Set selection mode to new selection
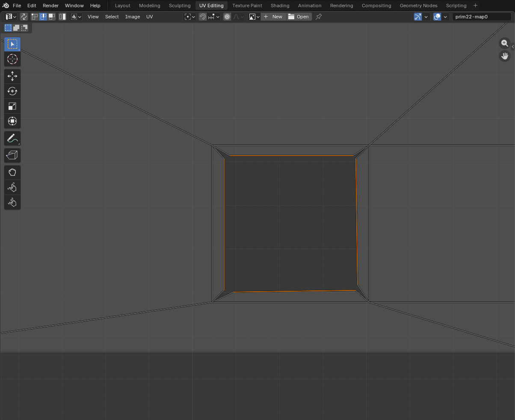 [8, 28]
